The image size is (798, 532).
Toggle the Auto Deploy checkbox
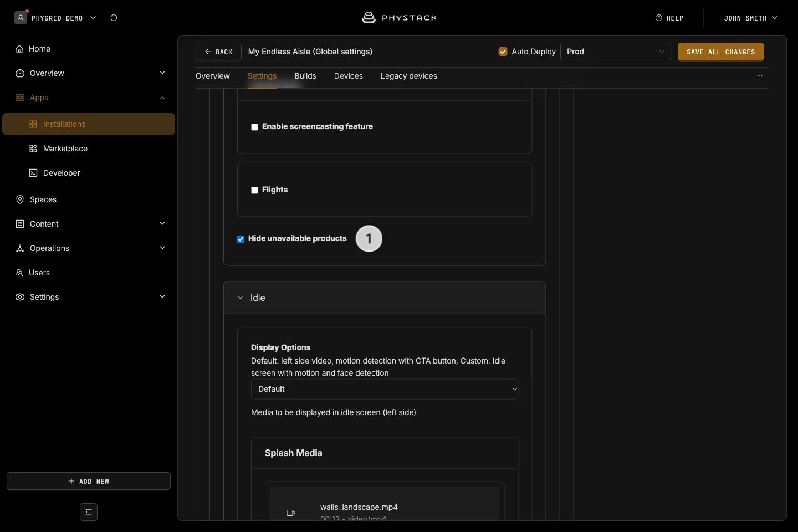[503, 52]
